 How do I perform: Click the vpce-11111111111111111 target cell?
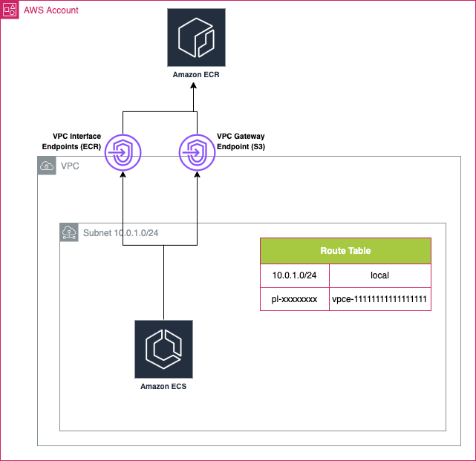[379, 298]
